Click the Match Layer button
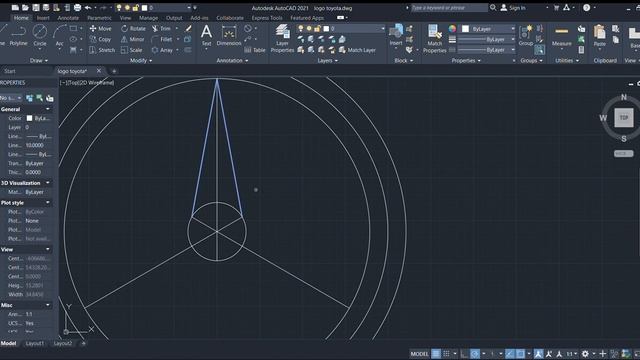 click(357, 50)
